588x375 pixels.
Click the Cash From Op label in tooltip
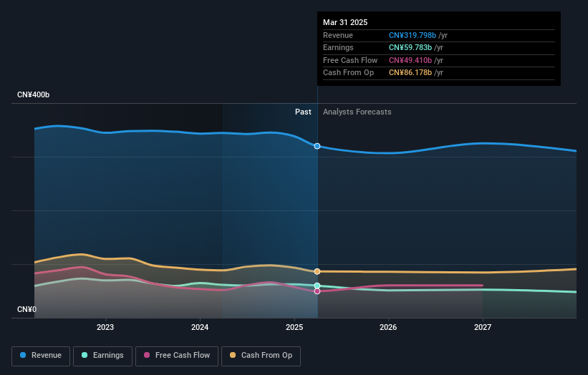click(x=348, y=73)
